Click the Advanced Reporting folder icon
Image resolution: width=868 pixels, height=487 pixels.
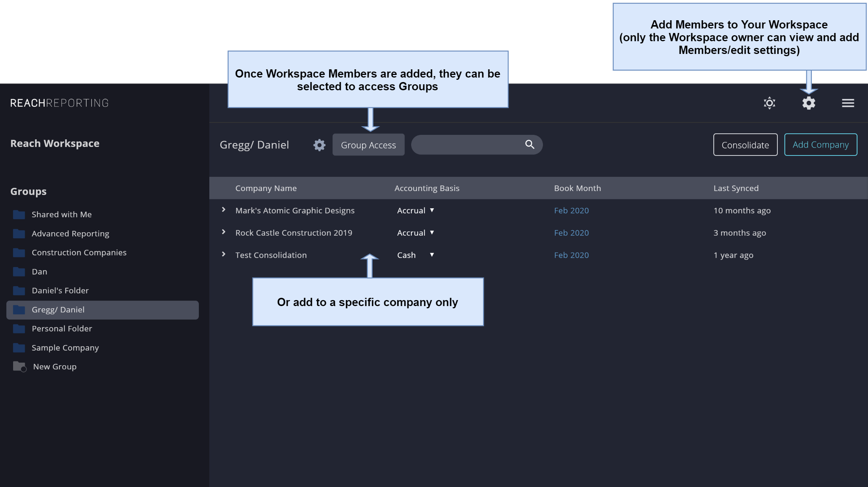point(19,233)
